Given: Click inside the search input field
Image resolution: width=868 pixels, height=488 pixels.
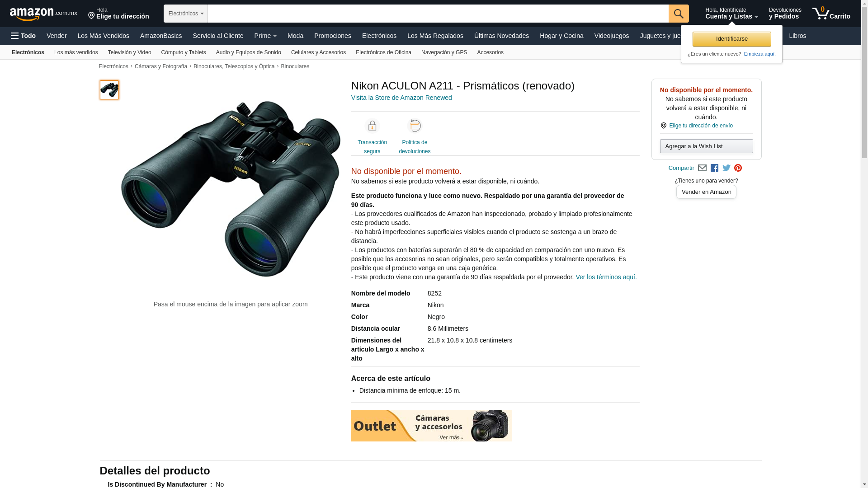Looking at the screenshot, I should click(438, 14).
